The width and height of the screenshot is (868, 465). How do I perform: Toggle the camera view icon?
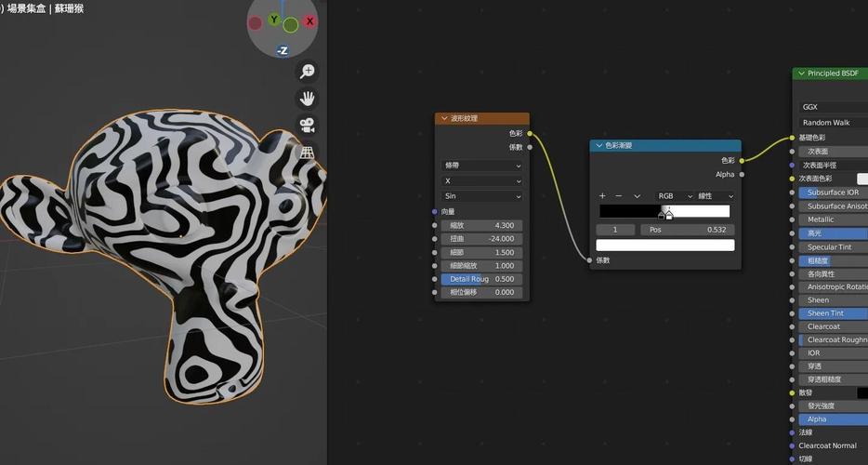(307, 126)
